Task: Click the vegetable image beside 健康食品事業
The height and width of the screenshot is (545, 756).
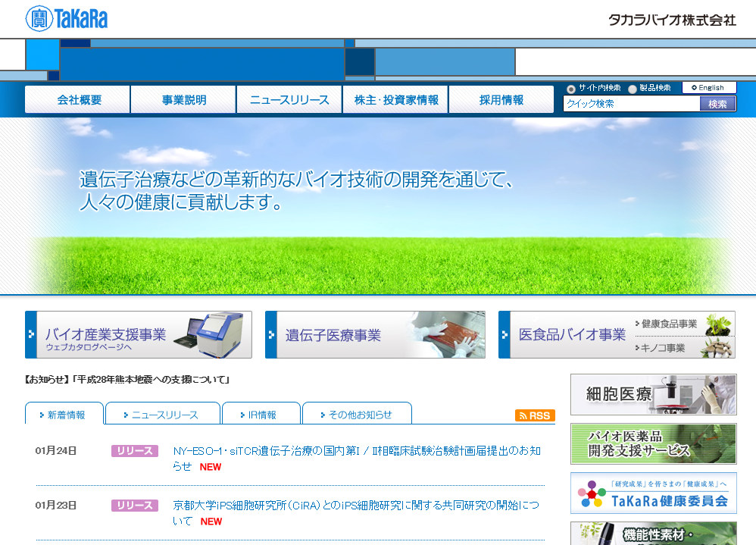Action: (718, 324)
